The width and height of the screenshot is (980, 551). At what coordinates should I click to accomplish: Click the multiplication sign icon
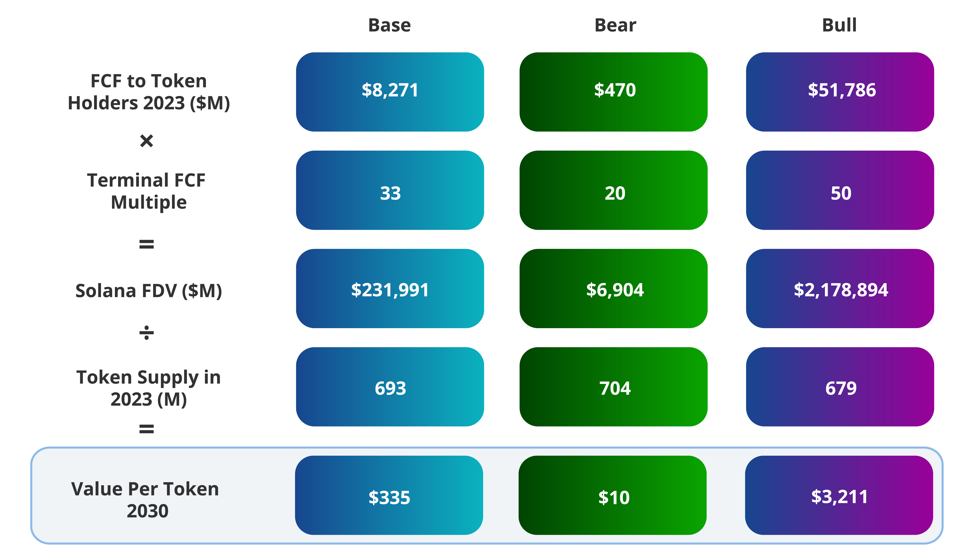(x=147, y=141)
